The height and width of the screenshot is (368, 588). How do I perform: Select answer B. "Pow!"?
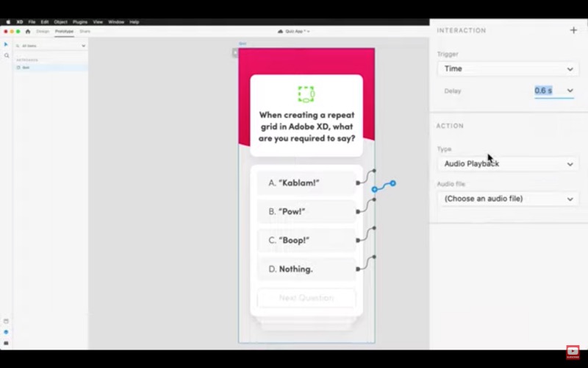click(x=306, y=212)
